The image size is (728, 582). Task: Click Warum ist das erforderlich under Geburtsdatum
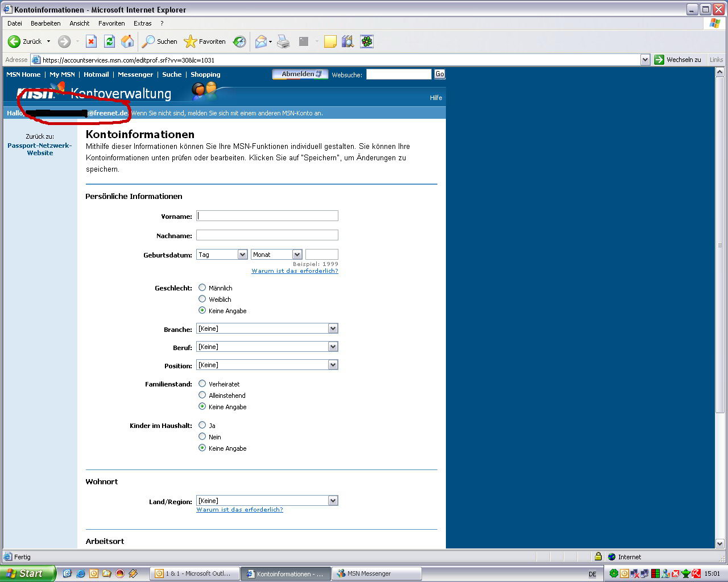click(x=295, y=271)
